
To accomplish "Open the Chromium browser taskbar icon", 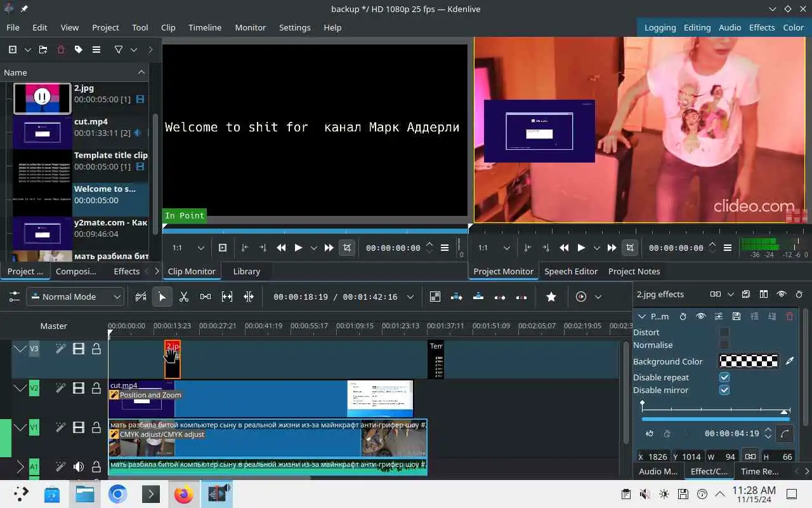I will click(x=118, y=494).
